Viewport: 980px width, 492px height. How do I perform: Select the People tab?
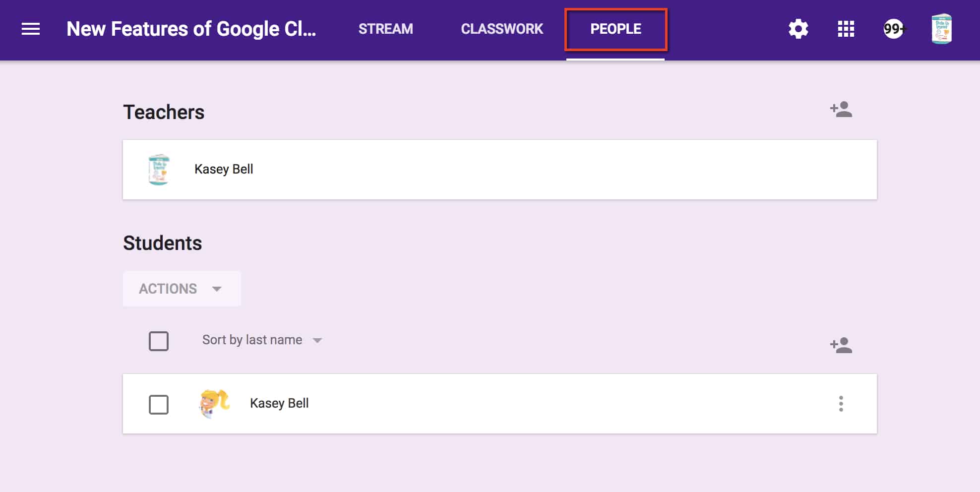pyautogui.click(x=615, y=29)
